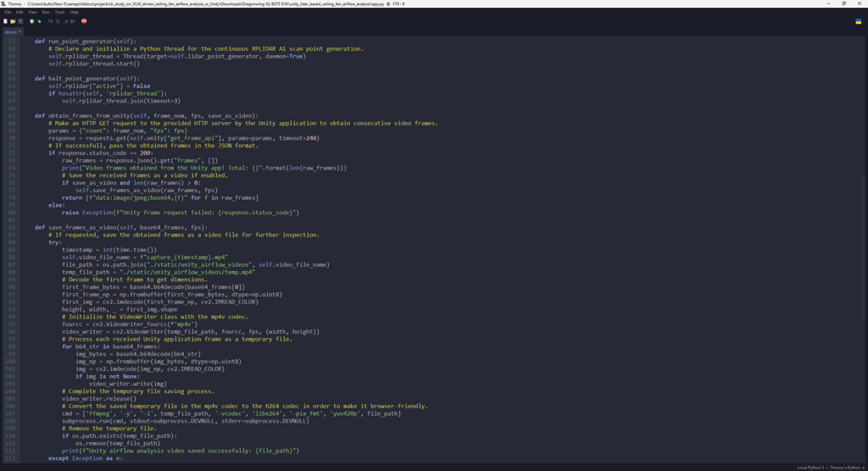Image resolution: width=868 pixels, height=471 pixels.
Task: Click on 'except Exception as e:' line
Action: pyautogui.click(x=86, y=458)
